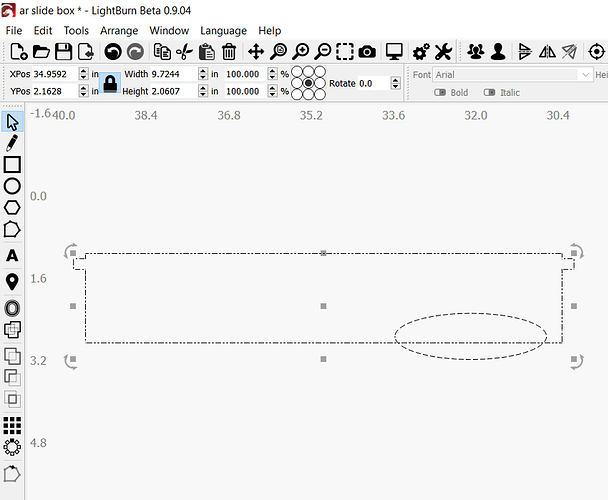
Task: Frame selection dashed box icon
Action: tap(345, 52)
